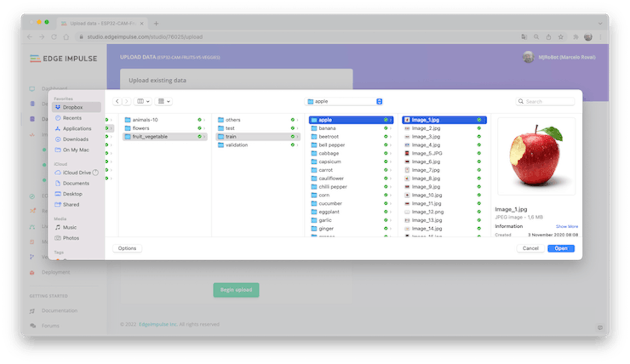
Task: Select the capsicum folder
Action: 351,162
